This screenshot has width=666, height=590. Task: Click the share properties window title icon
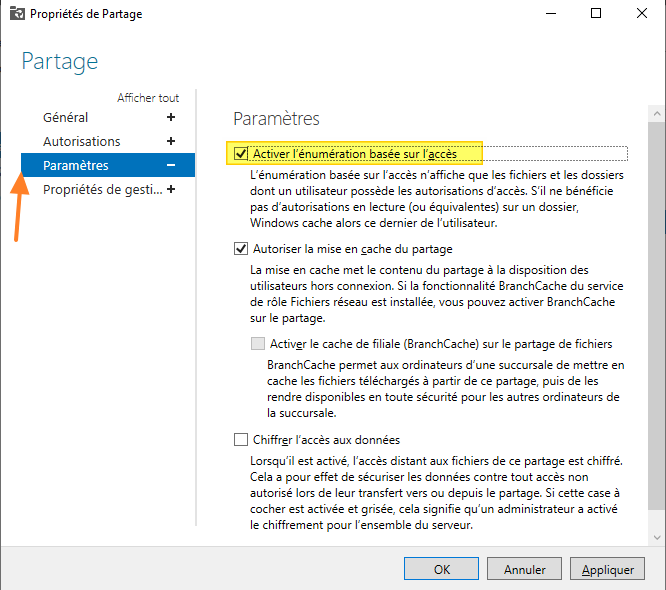coord(17,14)
